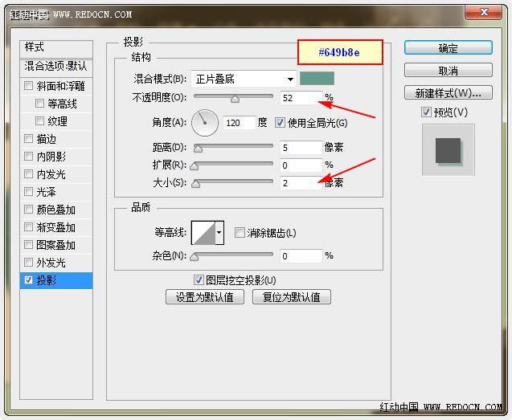Viewport: 512px width, 420px height.
Task: Confirm with the 确定 button
Action: click(449, 48)
